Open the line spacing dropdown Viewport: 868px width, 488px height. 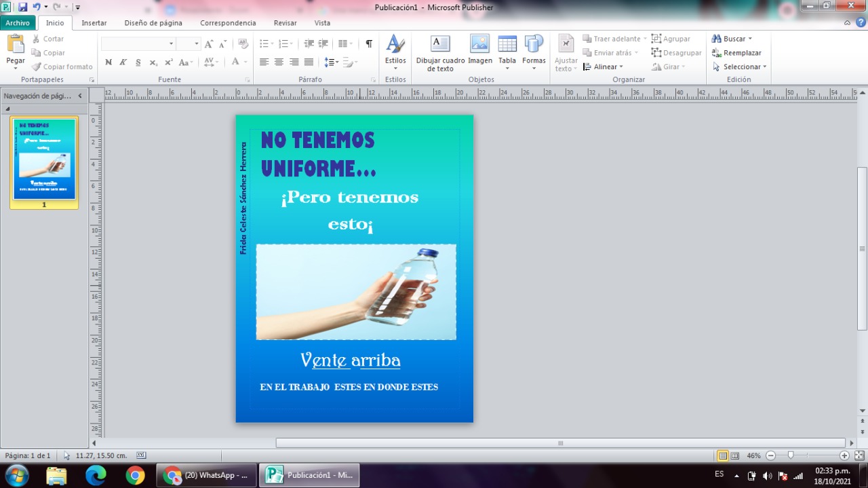point(332,62)
